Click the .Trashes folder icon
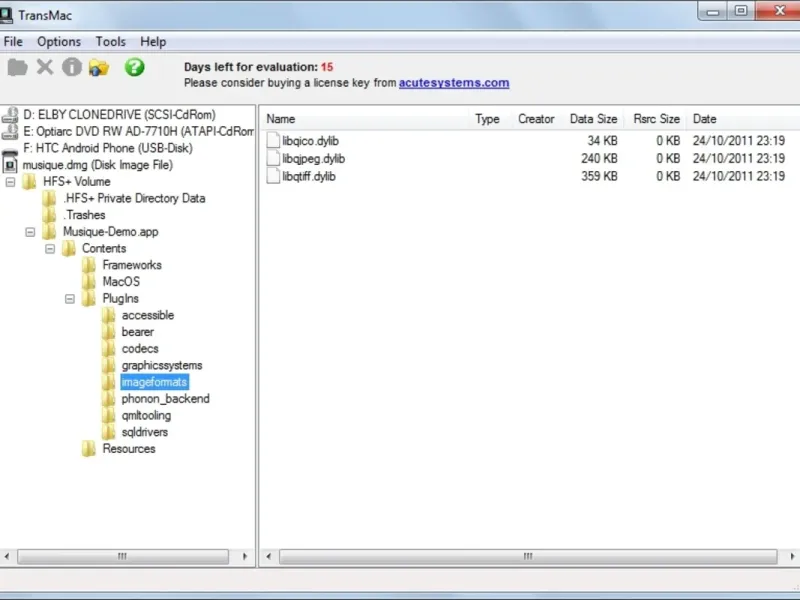 tap(49, 215)
